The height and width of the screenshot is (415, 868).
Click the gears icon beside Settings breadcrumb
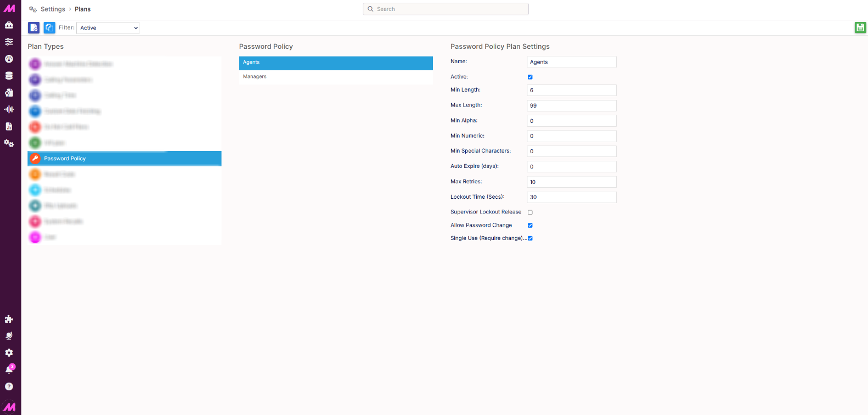(x=33, y=9)
